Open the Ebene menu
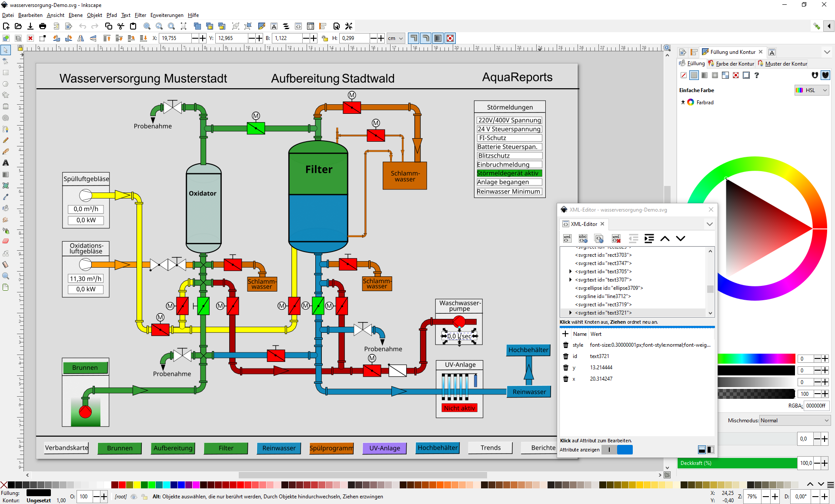This screenshot has width=835, height=504. [x=76, y=15]
